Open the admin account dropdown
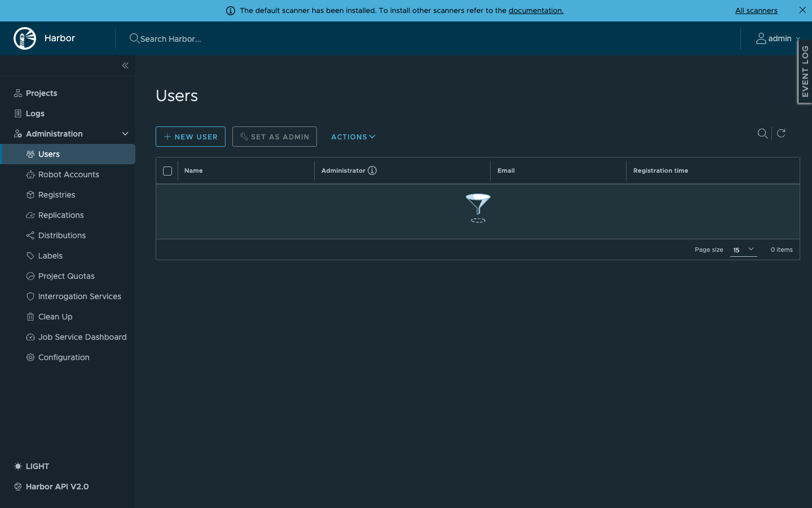Viewport: 812px width, 508px height. click(778, 38)
